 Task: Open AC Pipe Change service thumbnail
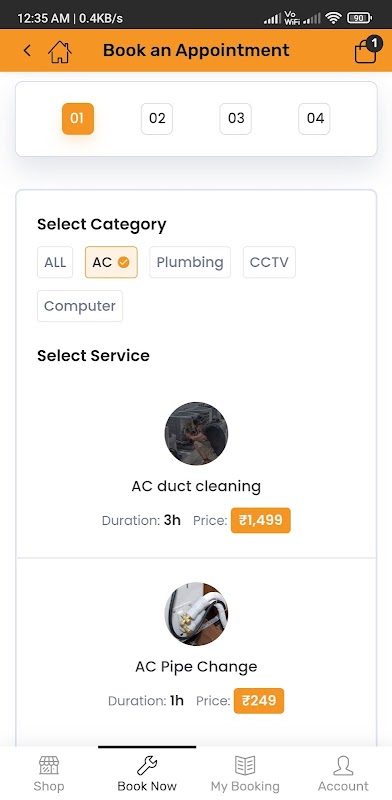197,614
